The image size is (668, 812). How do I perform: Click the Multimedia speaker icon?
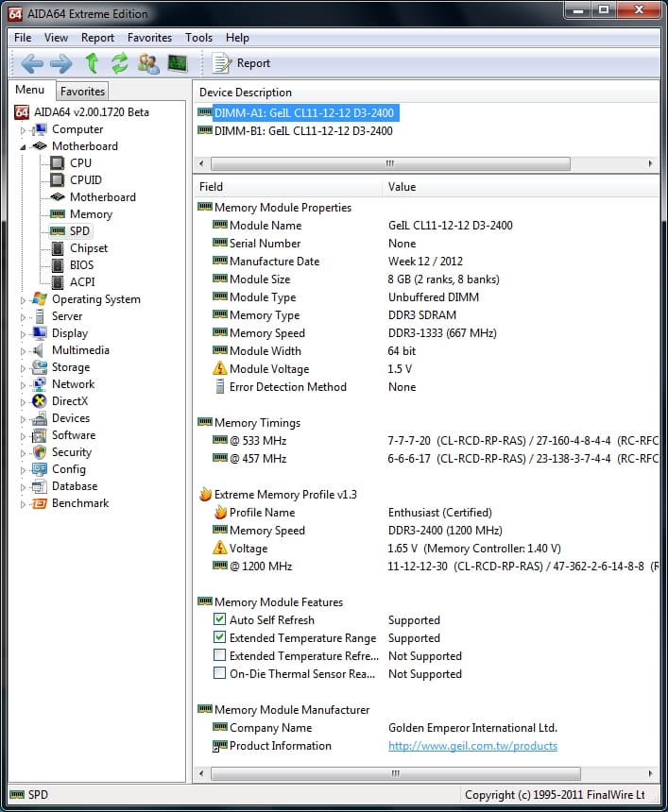(x=39, y=350)
